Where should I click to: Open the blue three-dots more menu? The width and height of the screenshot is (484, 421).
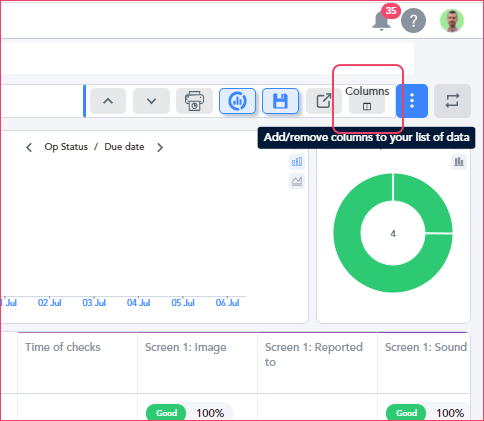(x=412, y=101)
